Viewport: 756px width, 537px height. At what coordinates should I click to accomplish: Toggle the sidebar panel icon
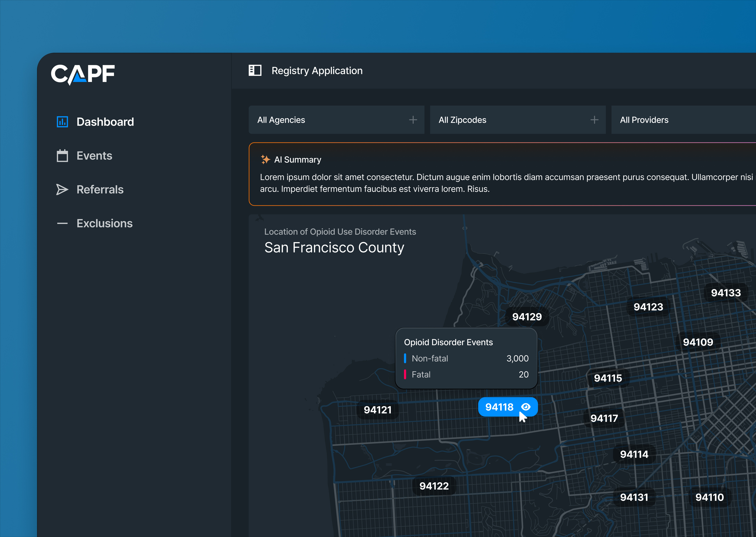pyautogui.click(x=255, y=70)
